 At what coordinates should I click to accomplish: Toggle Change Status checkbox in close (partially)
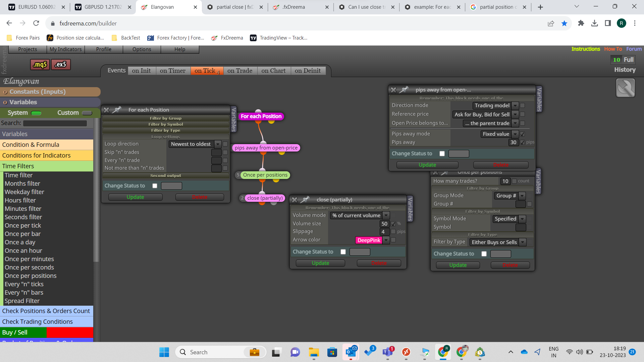coord(343,252)
